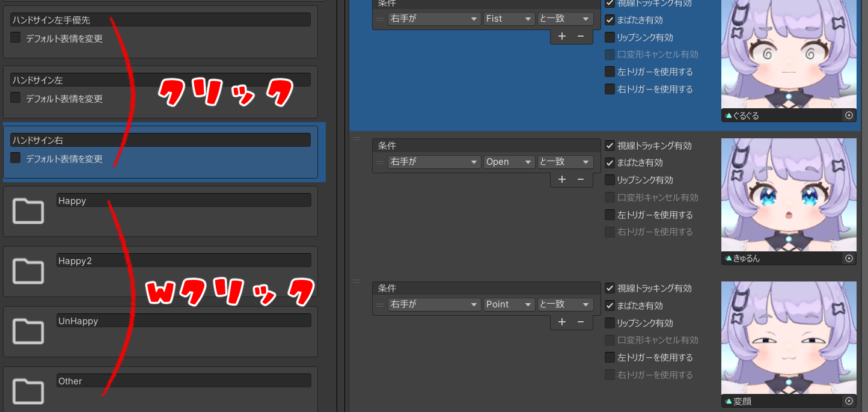The height and width of the screenshot is (412, 868).
Task: Toggle デフォルト表情を変更 under ハンドサイン左
Action: (x=16, y=98)
